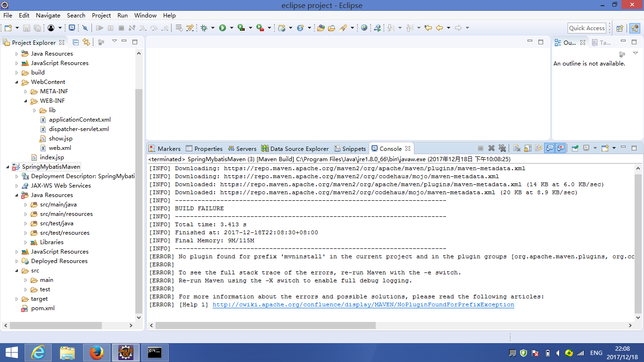Open File Explorer from the taskbar

click(x=67, y=353)
